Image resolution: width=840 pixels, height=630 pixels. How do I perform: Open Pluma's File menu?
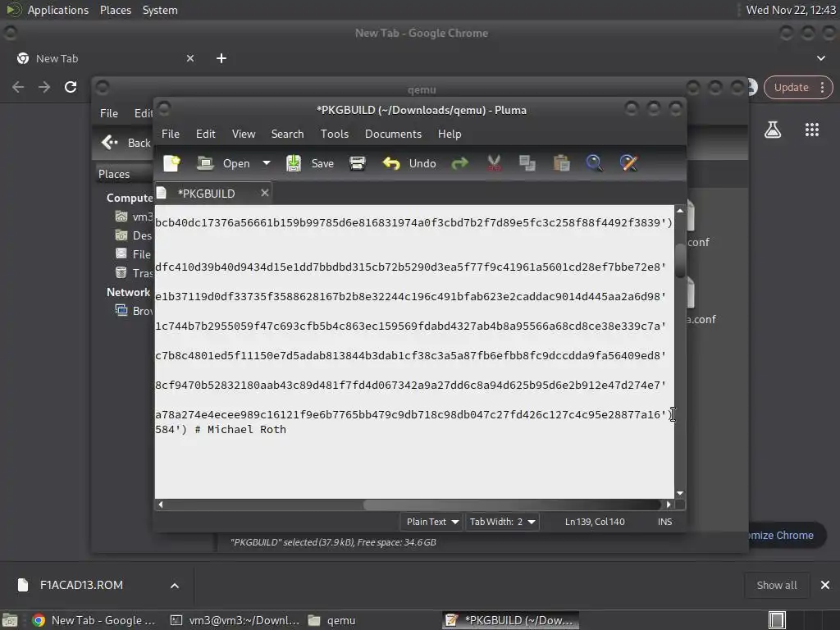[171, 134]
